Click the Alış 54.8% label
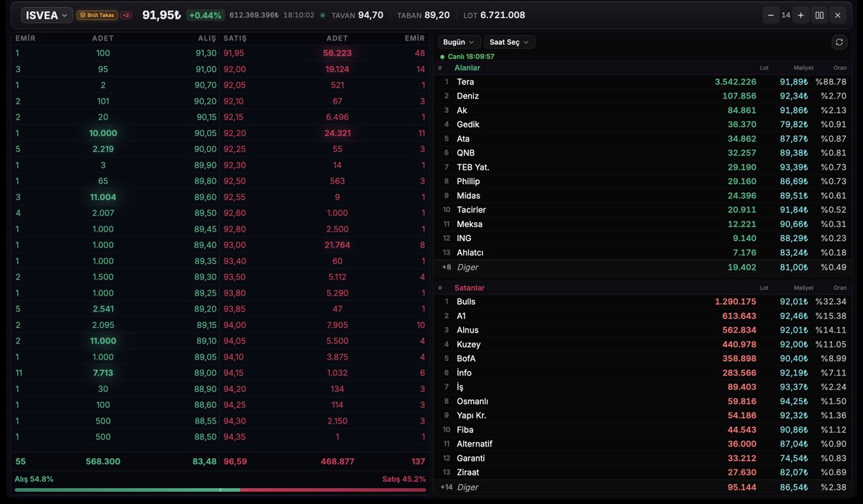 [34, 479]
